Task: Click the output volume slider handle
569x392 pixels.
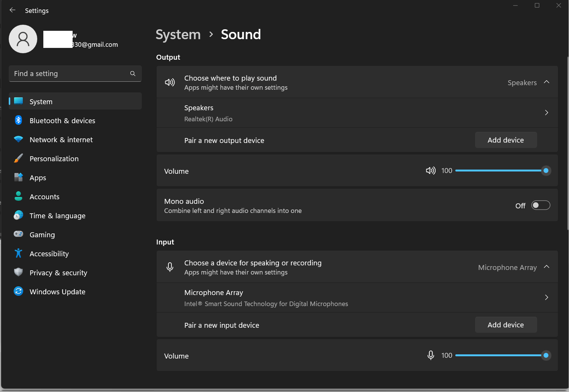Action: [x=546, y=171]
